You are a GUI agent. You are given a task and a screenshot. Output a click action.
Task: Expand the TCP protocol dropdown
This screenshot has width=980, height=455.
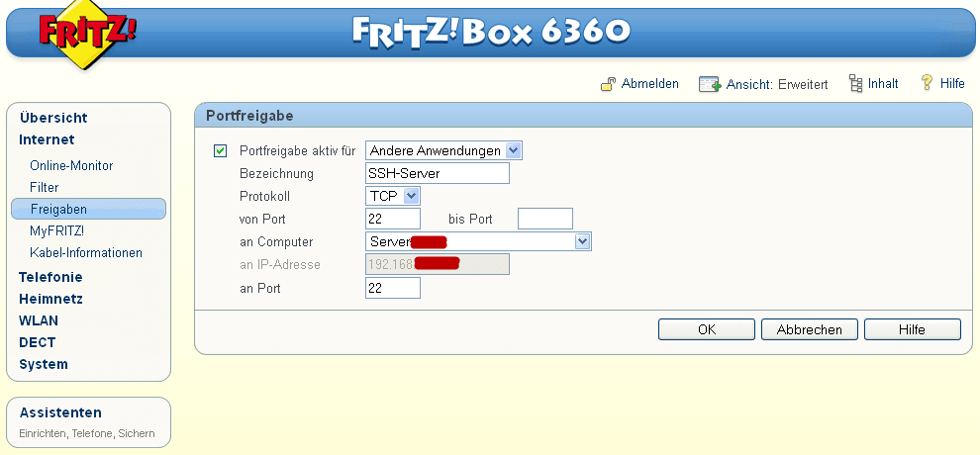click(393, 196)
